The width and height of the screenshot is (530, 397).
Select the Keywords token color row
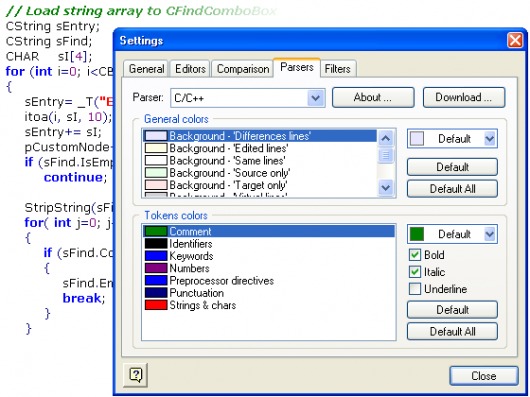click(269, 256)
